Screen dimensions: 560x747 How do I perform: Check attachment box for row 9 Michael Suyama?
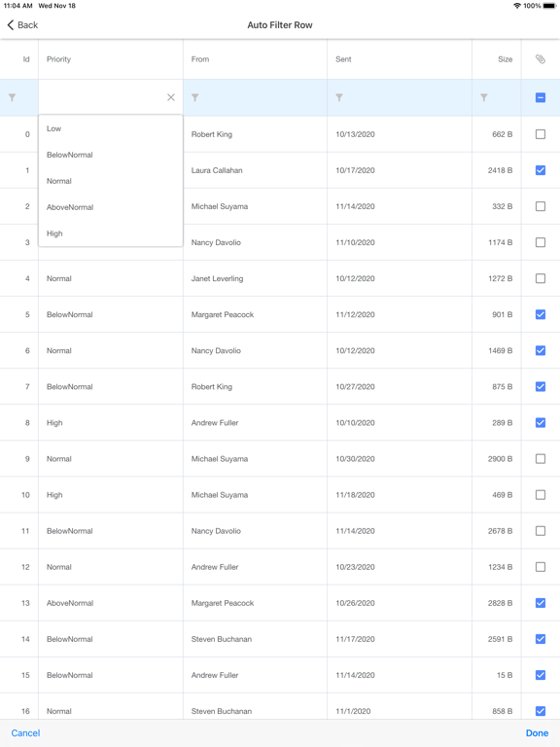(541, 459)
